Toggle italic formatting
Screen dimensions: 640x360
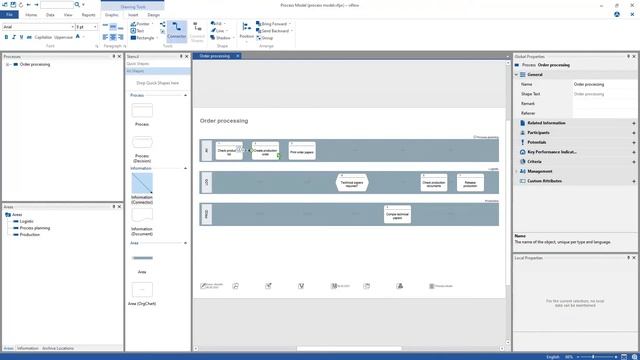coord(13,37)
